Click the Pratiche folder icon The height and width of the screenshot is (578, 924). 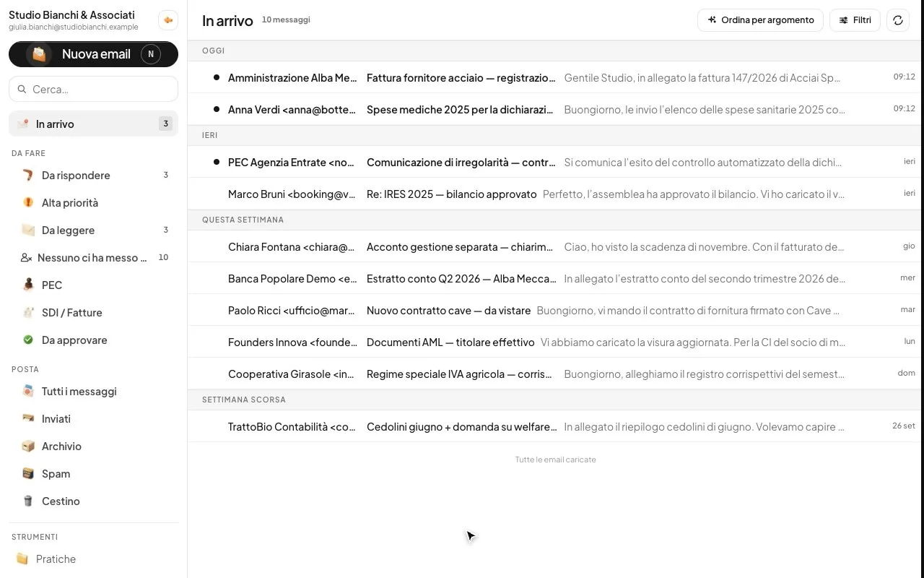coord(22,559)
